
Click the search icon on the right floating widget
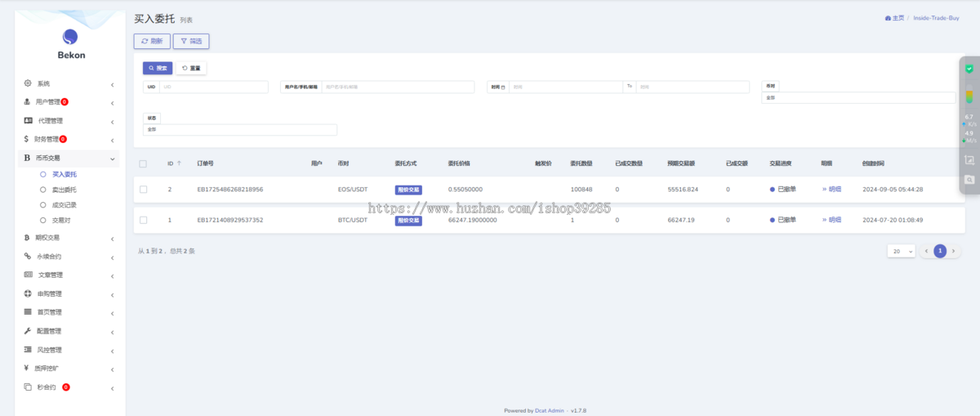click(x=969, y=179)
